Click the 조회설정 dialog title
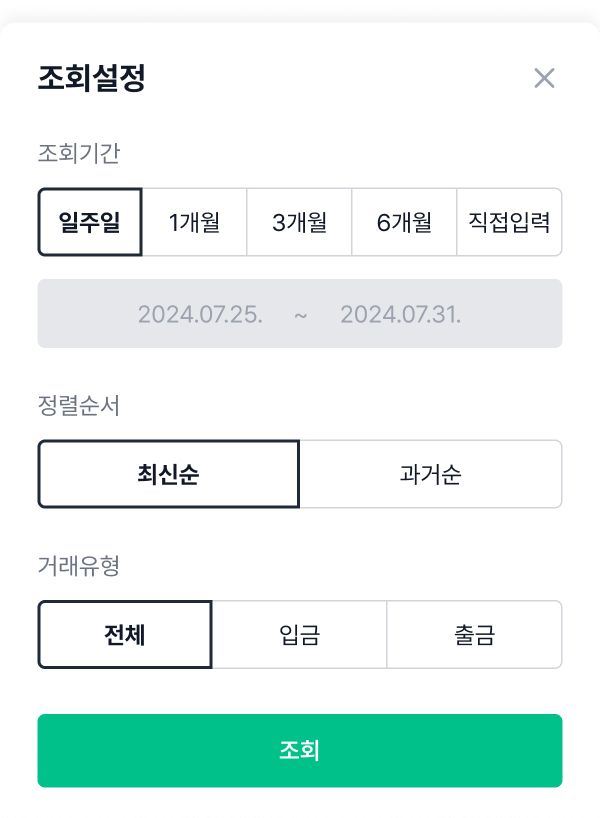This screenshot has width=600, height=818. point(90,78)
